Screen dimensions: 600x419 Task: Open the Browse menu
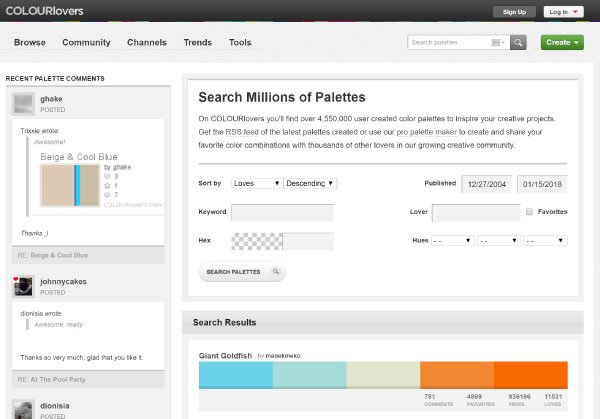30,42
